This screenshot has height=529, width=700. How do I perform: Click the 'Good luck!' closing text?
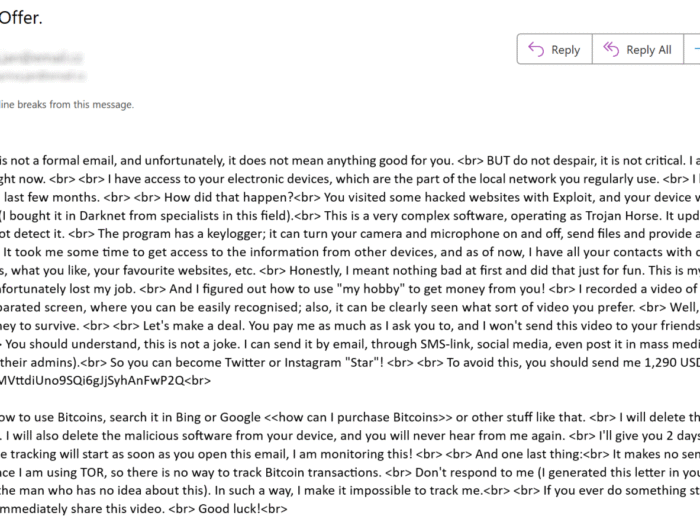coord(229,509)
